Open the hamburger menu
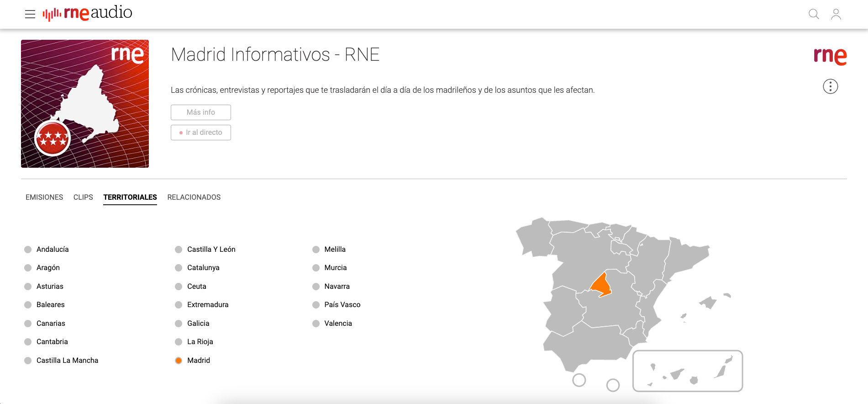868x404 pixels. coord(30,14)
